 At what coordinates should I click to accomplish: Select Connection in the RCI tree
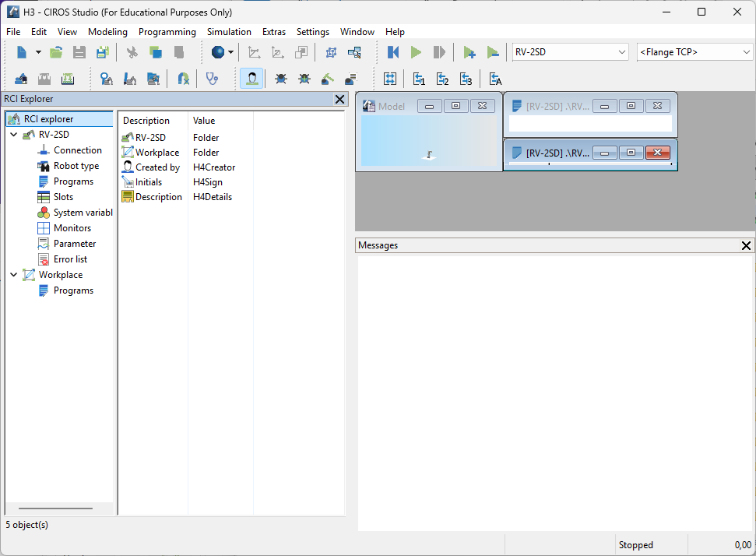78,150
